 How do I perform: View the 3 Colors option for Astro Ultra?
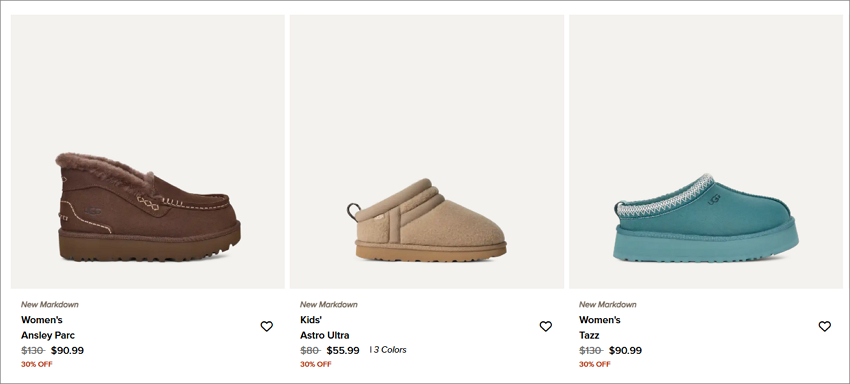point(388,350)
